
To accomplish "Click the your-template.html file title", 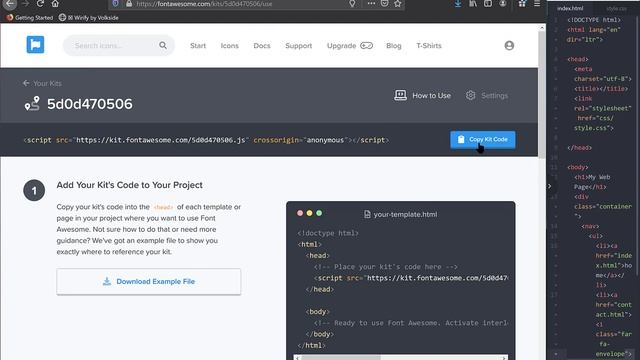I will pos(405,214).
